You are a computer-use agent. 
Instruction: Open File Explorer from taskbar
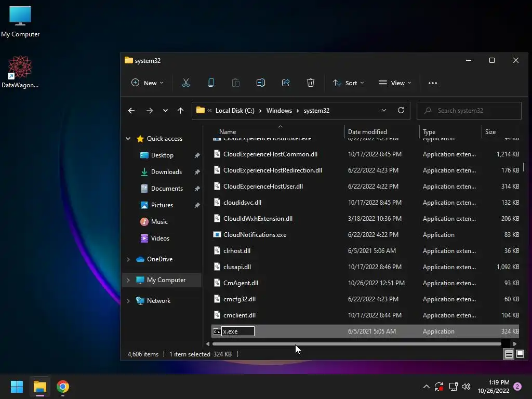40,387
